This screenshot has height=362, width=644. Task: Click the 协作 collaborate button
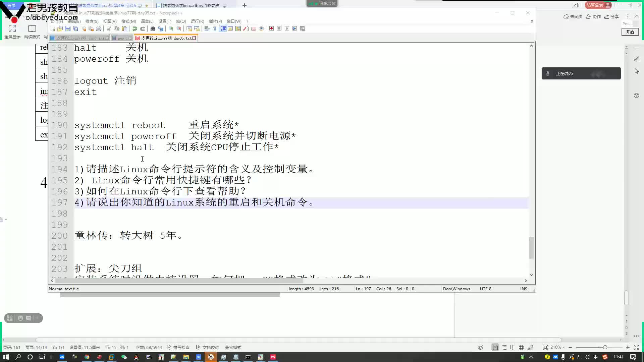593,16
